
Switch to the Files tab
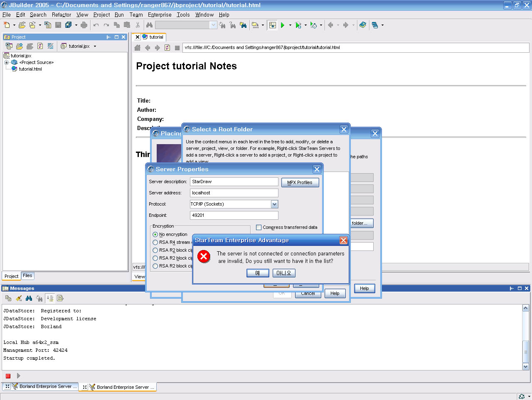[27, 276]
